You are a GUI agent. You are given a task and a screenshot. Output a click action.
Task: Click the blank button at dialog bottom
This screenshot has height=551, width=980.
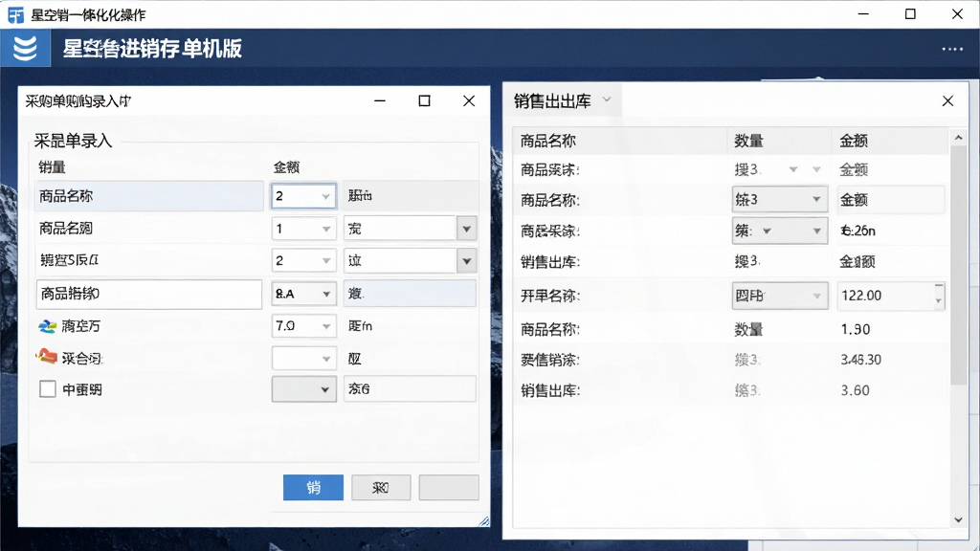click(x=449, y=487)
